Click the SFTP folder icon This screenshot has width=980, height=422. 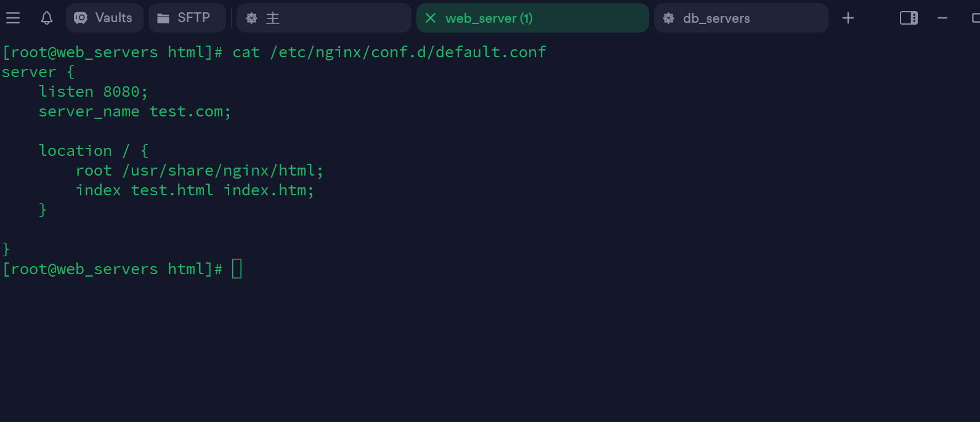(x=163, y=18)
